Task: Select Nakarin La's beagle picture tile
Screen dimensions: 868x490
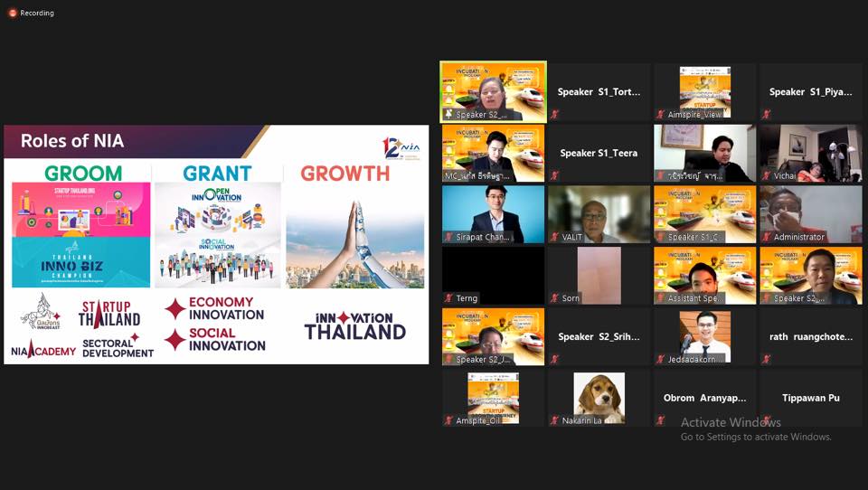Action: (x=599, y=398)
